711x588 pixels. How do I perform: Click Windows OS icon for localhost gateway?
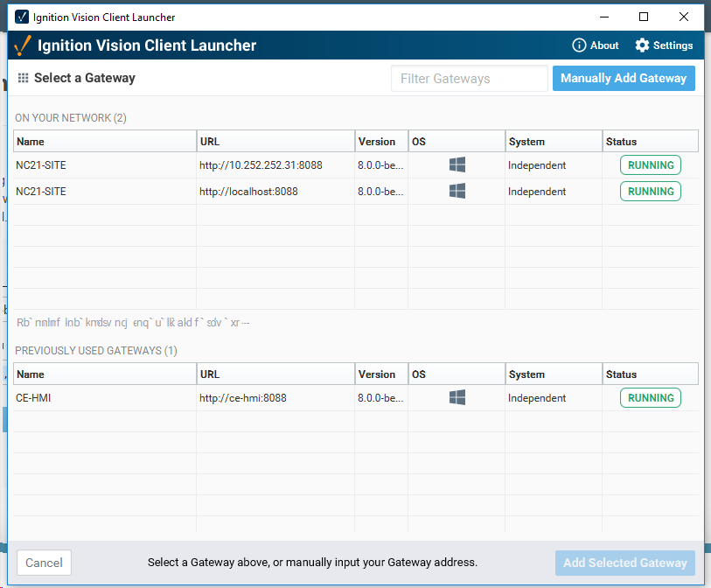457,191
